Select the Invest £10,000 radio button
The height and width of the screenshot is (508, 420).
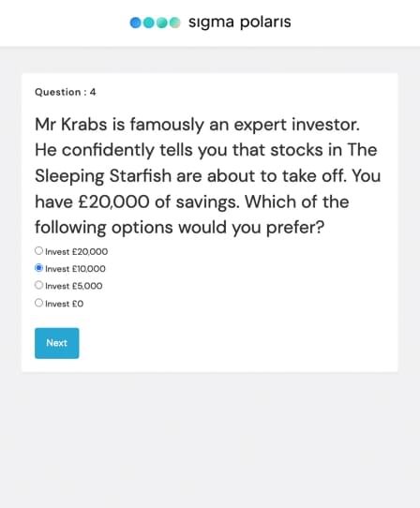38,268
